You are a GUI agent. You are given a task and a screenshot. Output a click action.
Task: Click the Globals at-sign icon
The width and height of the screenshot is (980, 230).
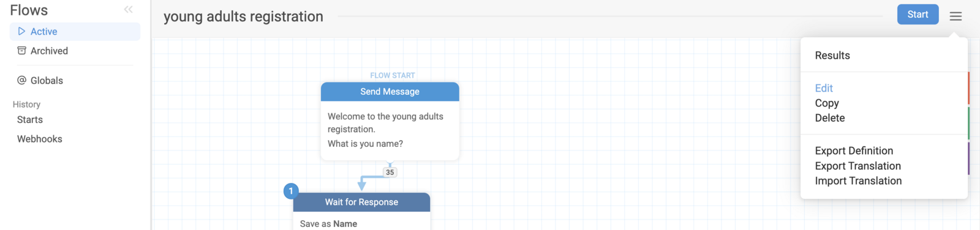tap(21, 80)
